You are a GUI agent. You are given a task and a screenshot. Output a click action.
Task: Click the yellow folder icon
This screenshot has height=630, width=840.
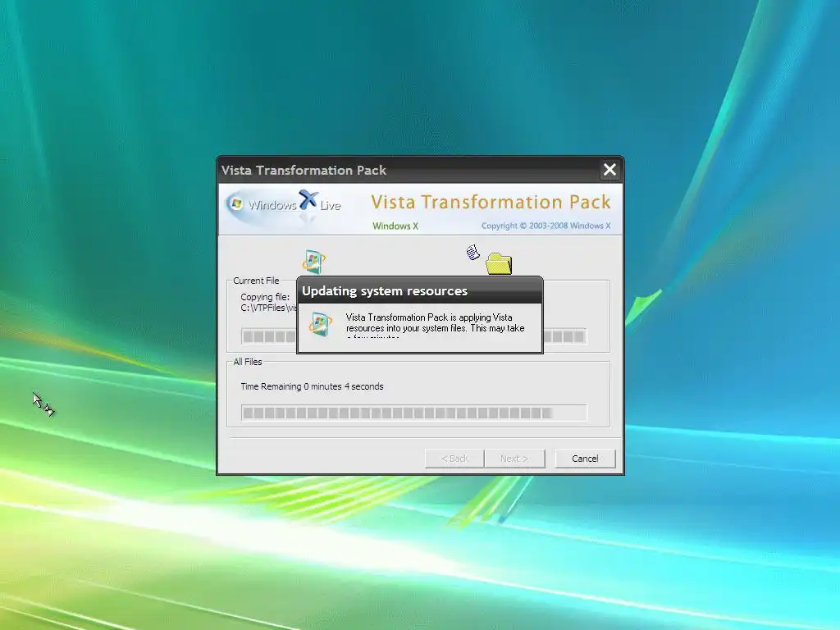[499, 263]
